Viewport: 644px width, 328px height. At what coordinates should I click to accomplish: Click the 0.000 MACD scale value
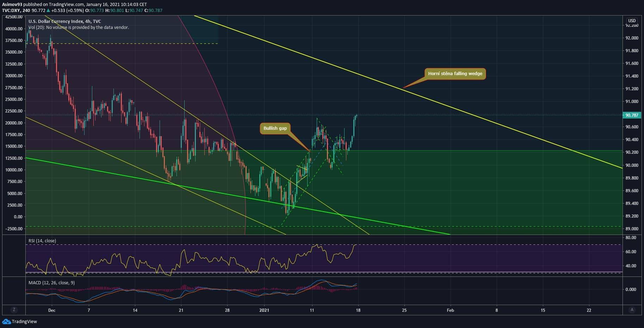point(631,290)
